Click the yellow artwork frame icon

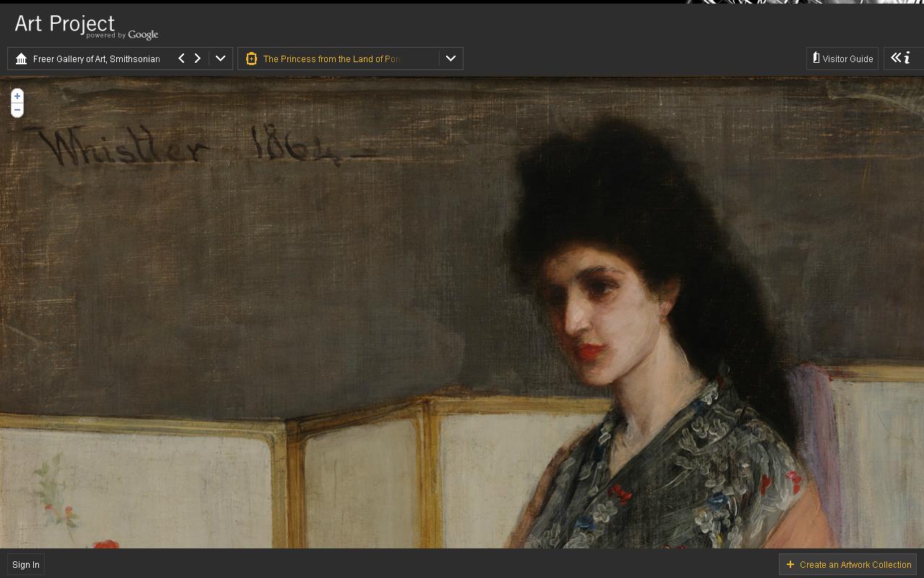tap(251, 59)
